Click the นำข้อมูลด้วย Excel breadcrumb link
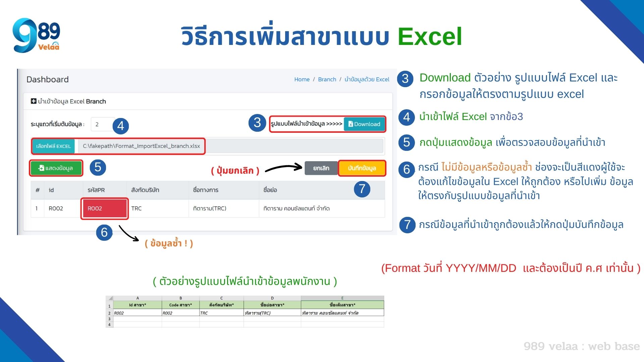644x362 pixels. point(362,79)
